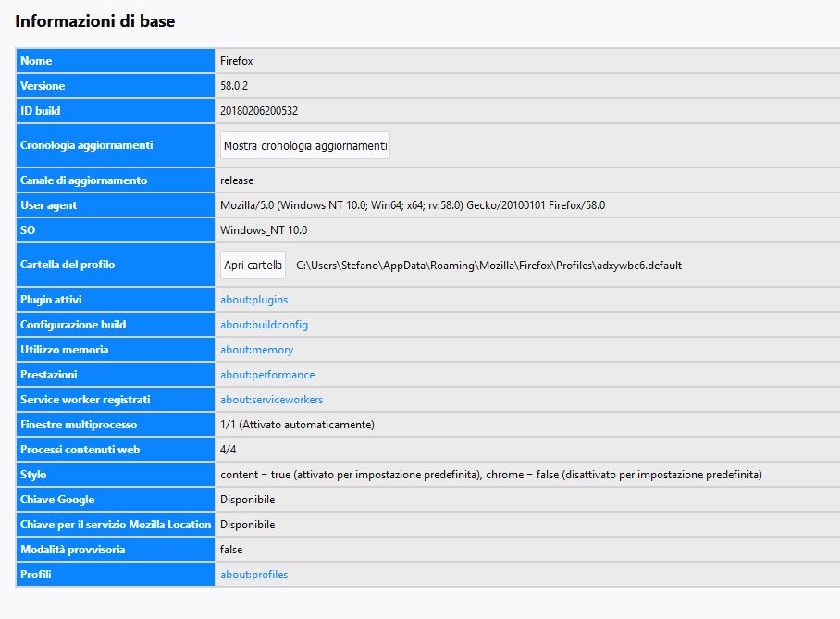Click the Apri cartella button
The width and height of the screenshot is (840, 619).
[253, 265]
